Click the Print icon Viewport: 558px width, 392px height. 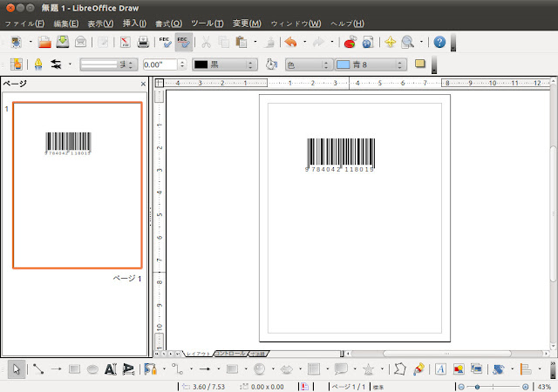[x=143, y=42]
